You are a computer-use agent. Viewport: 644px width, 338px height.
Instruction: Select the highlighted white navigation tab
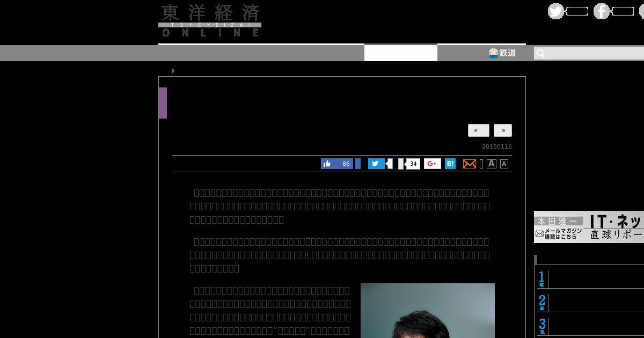[401, 53]
